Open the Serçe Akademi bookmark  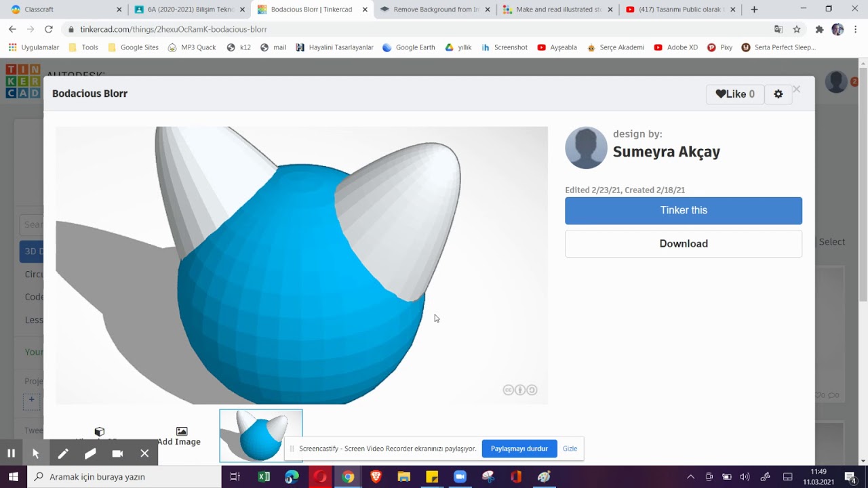pos(616,47)
